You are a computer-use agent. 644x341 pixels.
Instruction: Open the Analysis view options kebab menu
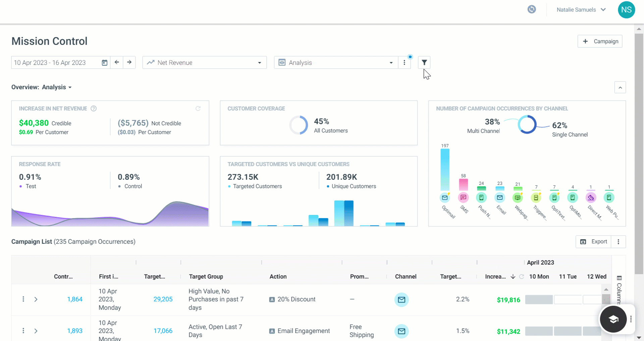coord(404,63)
